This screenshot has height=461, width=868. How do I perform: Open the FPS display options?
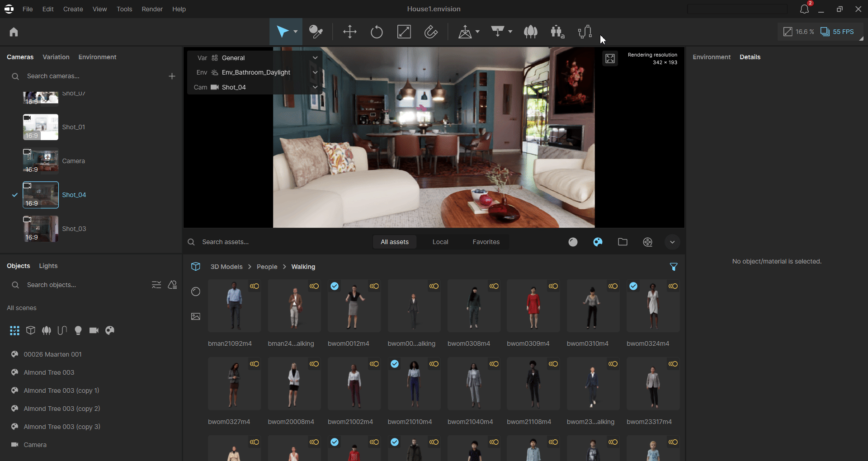coord(837,32)
